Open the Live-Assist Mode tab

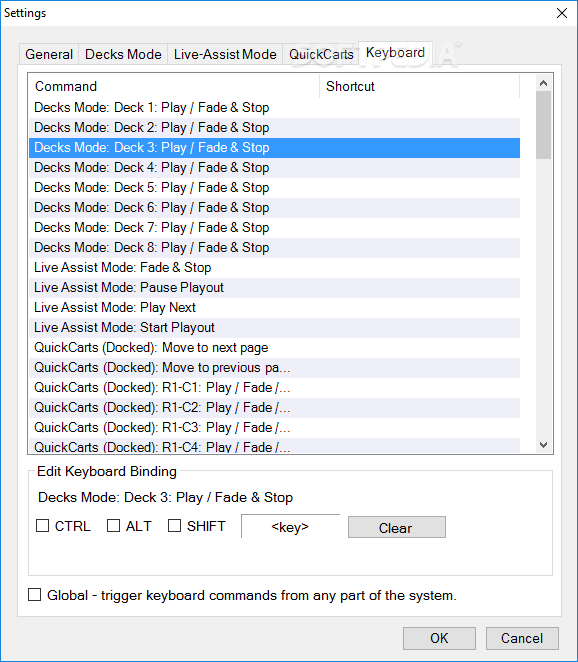225,54
